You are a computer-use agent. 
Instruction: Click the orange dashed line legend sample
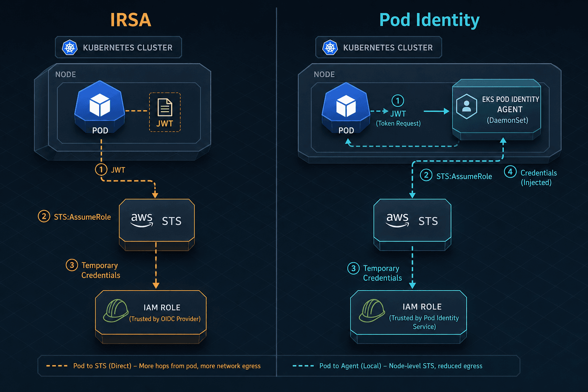coord(57,366)
